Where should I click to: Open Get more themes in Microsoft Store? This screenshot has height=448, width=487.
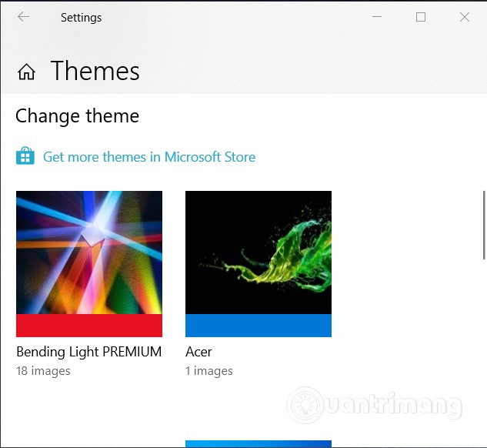click(x=148, y=157)
